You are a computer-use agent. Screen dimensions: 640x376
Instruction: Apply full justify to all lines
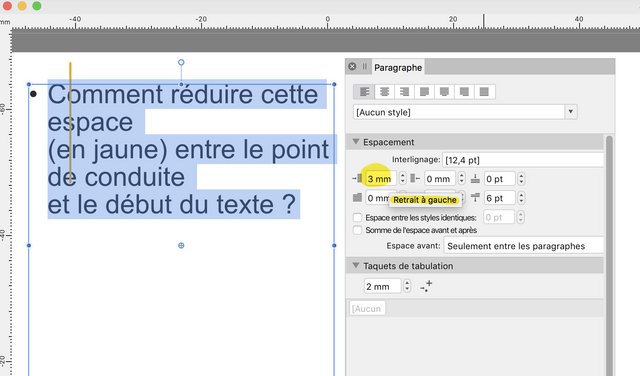point(484,92)
